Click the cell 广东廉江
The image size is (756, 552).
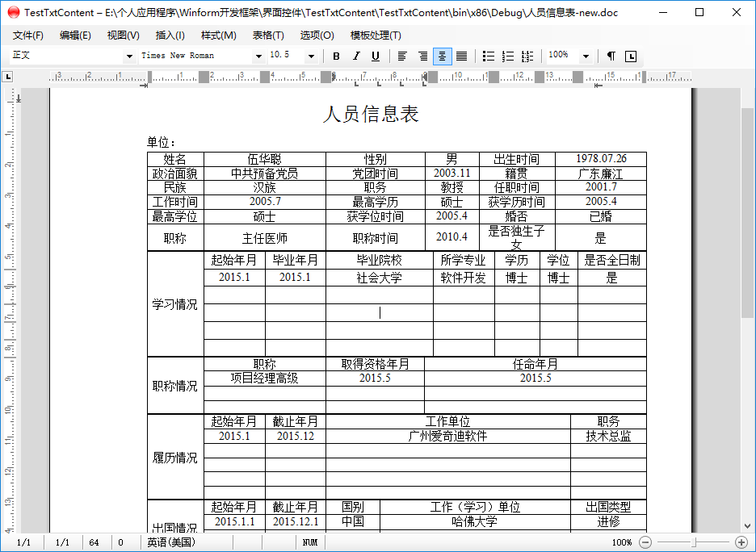[x=601, y=174]
